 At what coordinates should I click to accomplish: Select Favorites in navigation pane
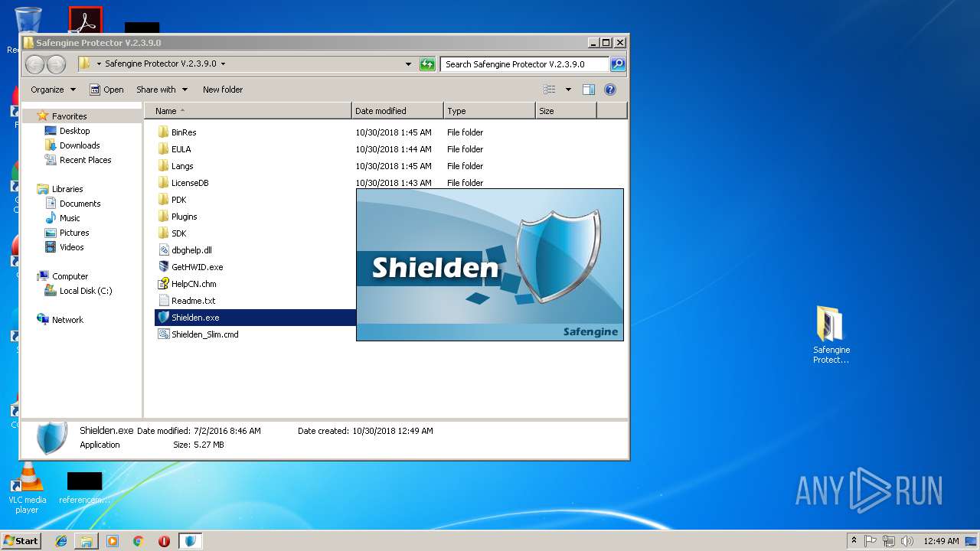point(69,116)
